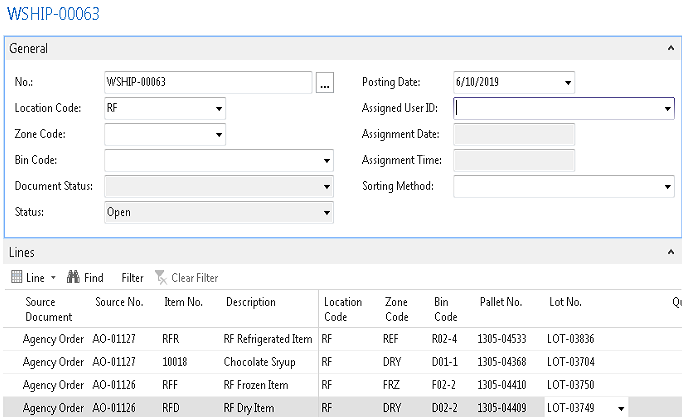Open the Status dropdown showing Open
Screen dimensions: 682x417
pyautogui.click(x=326, y=212)
